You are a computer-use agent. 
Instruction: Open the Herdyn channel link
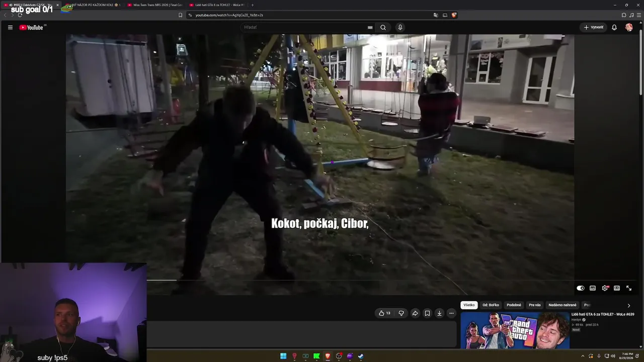coord(577,320)
